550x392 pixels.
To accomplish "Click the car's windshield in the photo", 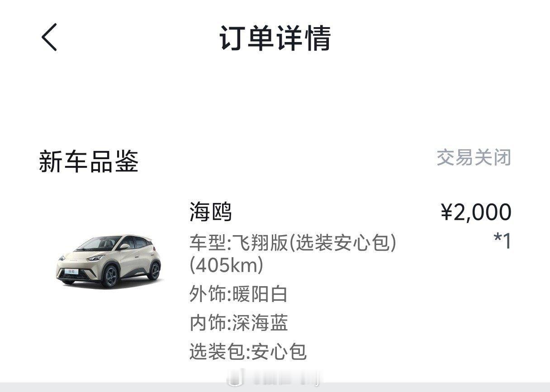I will (x=98, y=244).
